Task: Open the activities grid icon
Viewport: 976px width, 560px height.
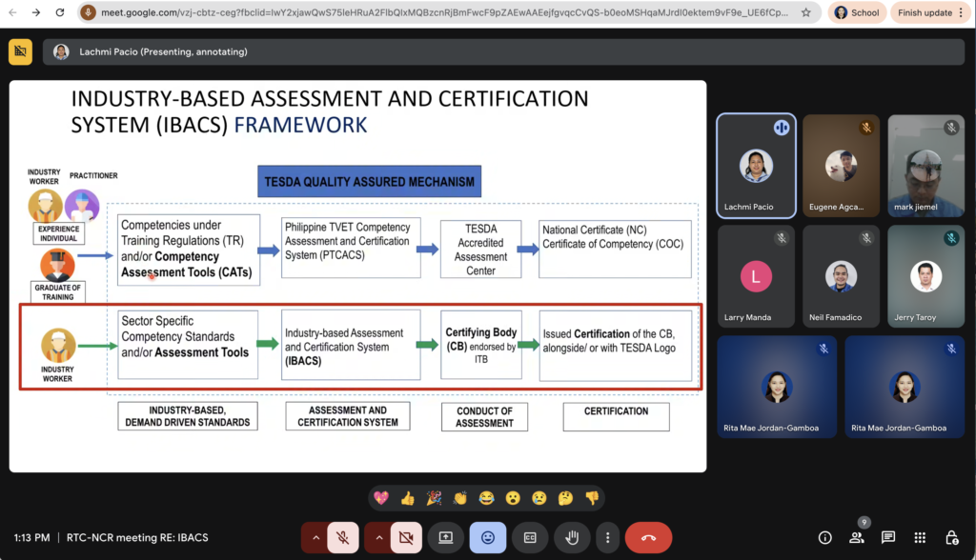Action: click(x=920, y=537)
